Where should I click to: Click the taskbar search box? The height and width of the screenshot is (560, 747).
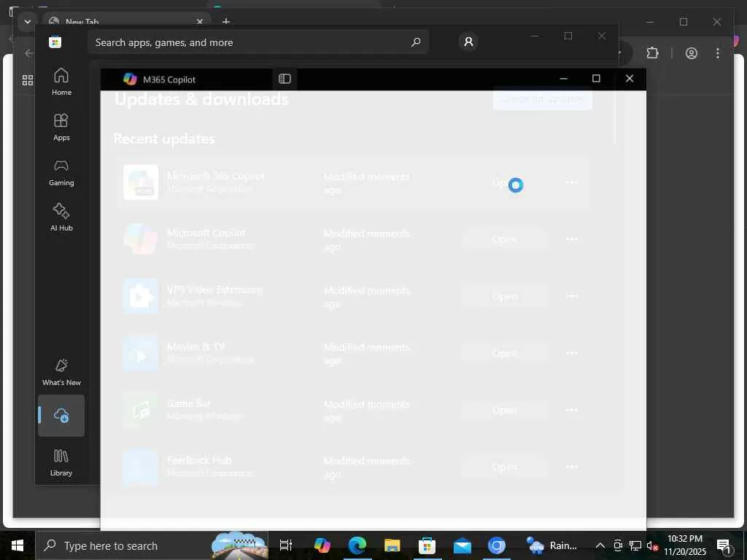152,545
